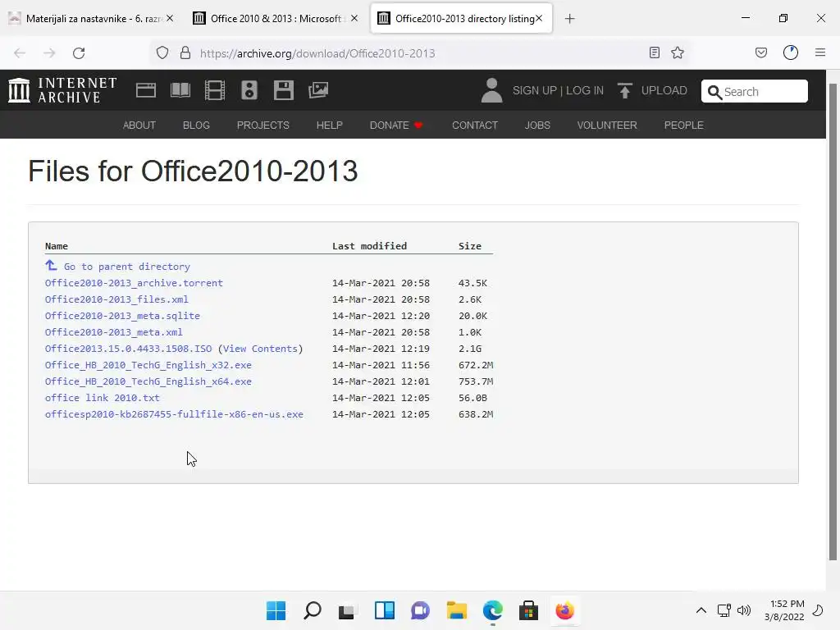Toggle Reader View icon in address bar
This screenshot has height=630, width=840.
pyautogui.click(x=654, y=52)
